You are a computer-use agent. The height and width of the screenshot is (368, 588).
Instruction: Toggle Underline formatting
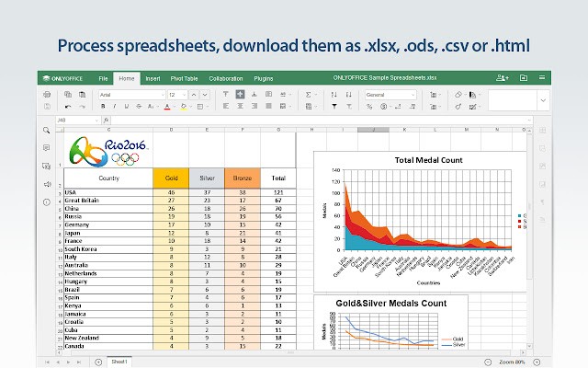point(127,107)
